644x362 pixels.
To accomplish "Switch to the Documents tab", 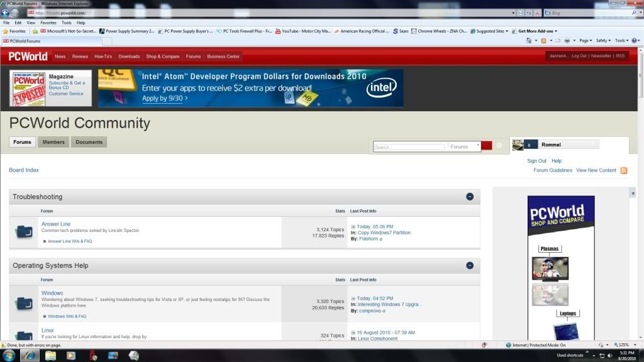I will pos(89,142).
